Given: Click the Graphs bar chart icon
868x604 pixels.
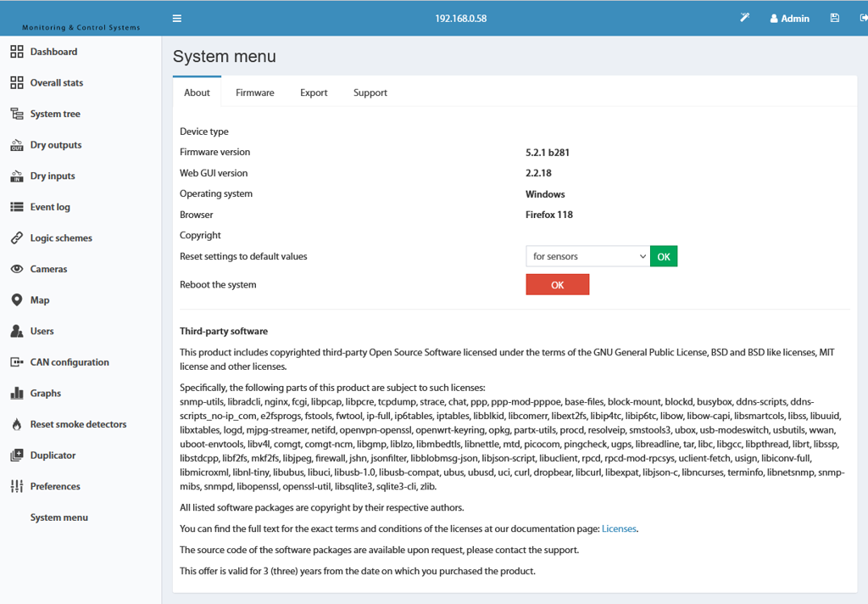Looking at the screenshot, I should [x=17, y=393].
